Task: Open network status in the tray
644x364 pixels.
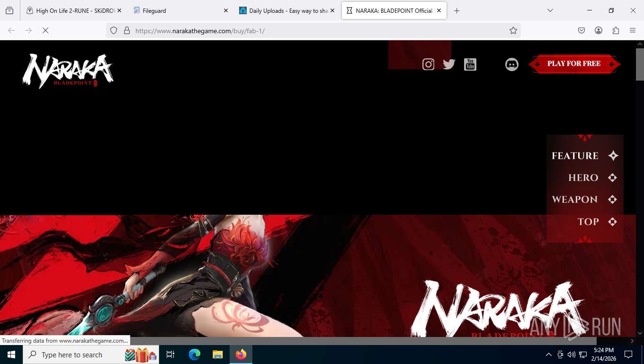Action: point(583,355)
